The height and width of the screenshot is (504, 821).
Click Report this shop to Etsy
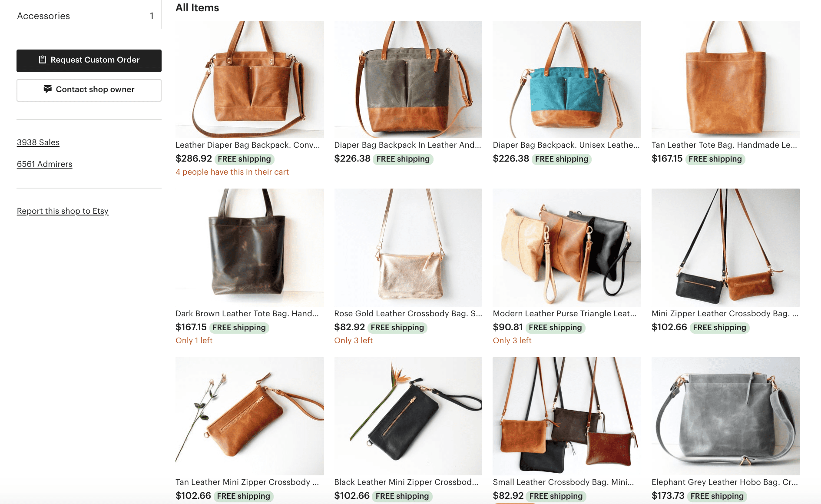[x=63, y=211]
